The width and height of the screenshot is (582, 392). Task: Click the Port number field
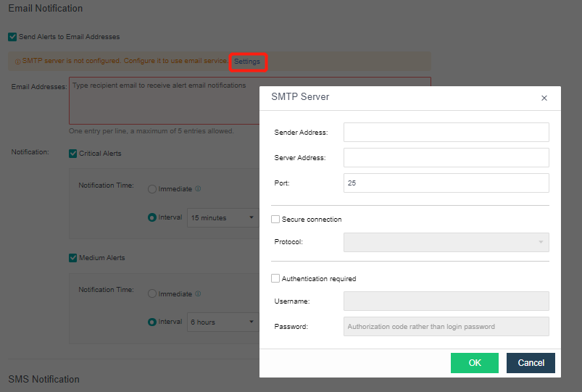(x=446, y=183)
